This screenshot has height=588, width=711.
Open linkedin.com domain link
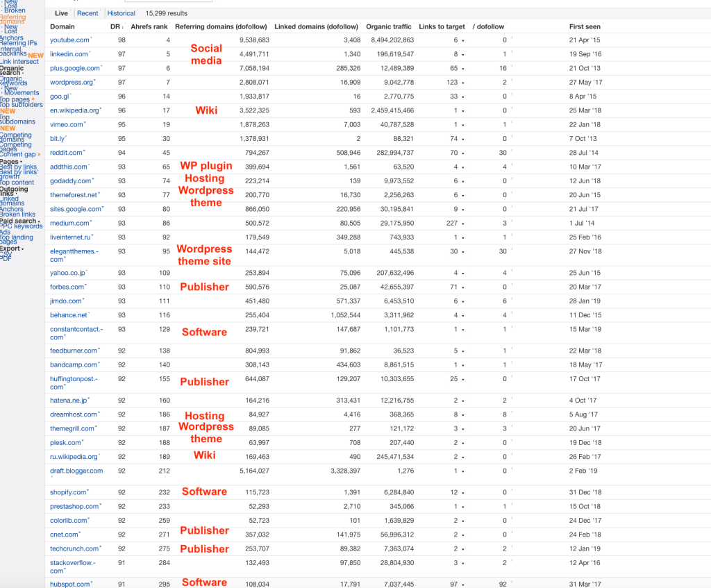(x=69, y=54)
